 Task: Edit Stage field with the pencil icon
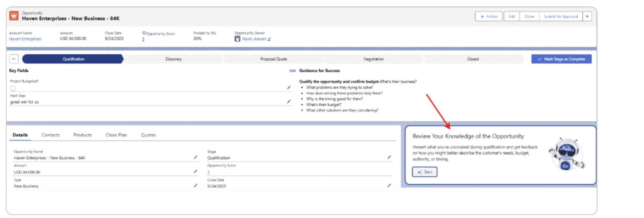coord(389,158)
